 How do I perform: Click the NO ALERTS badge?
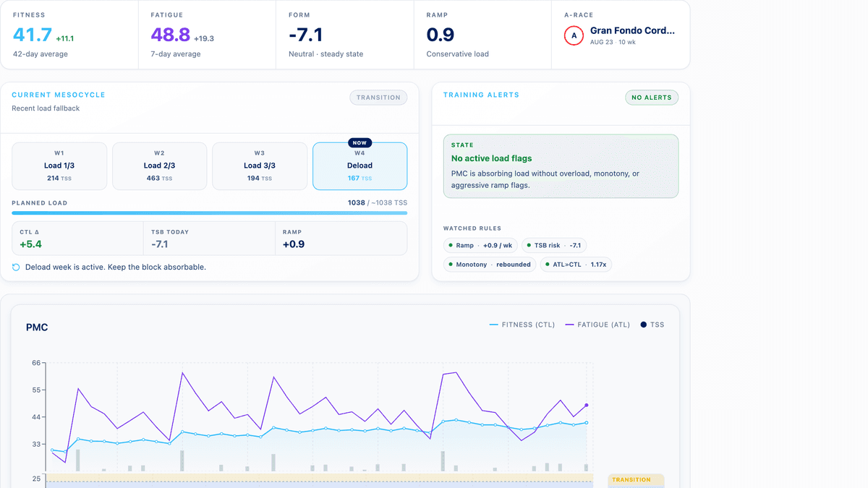point(652,98)
